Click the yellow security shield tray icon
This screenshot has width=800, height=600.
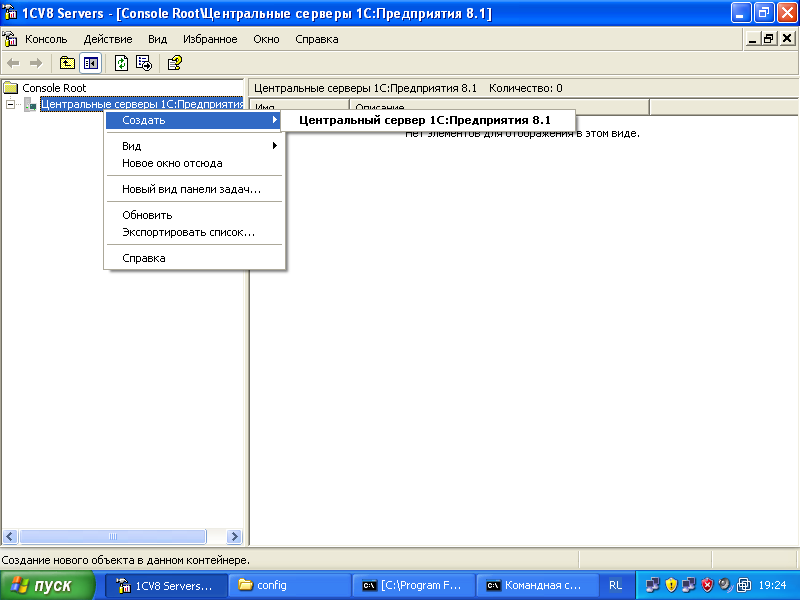pos(671,585)
